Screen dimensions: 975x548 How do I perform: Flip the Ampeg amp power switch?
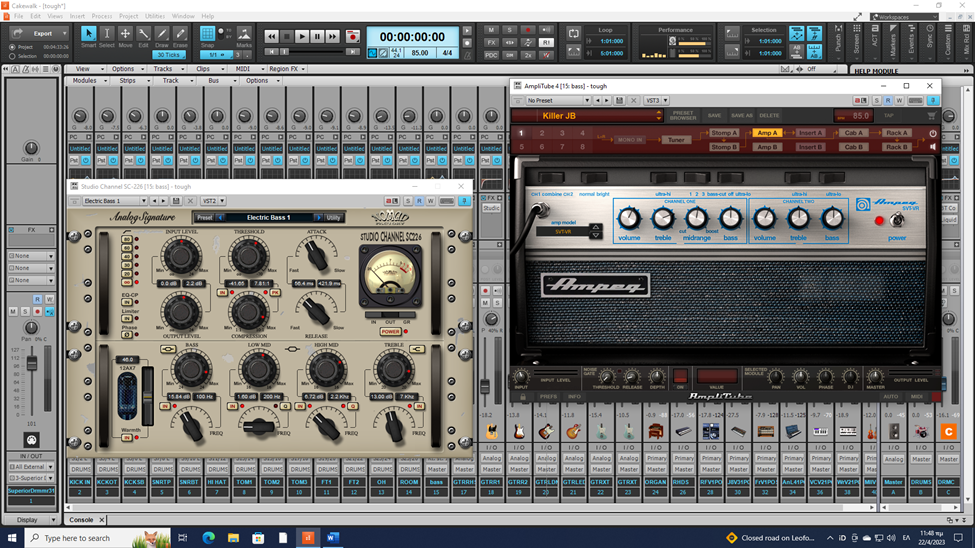[896, 220]
